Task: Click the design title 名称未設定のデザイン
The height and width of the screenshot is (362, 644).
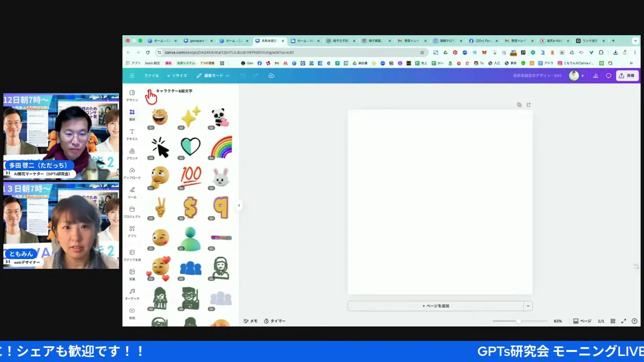Action: [537, 75]
